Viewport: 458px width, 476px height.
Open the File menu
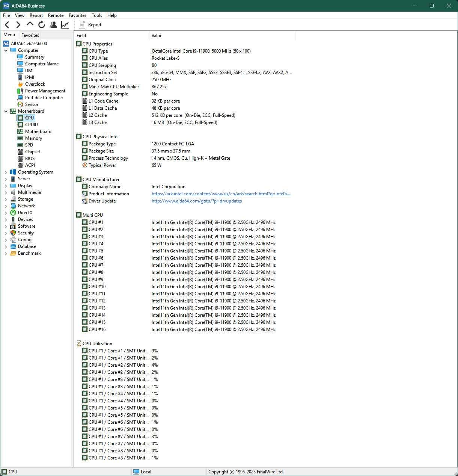pyautogui.click(x=6, y=15)
